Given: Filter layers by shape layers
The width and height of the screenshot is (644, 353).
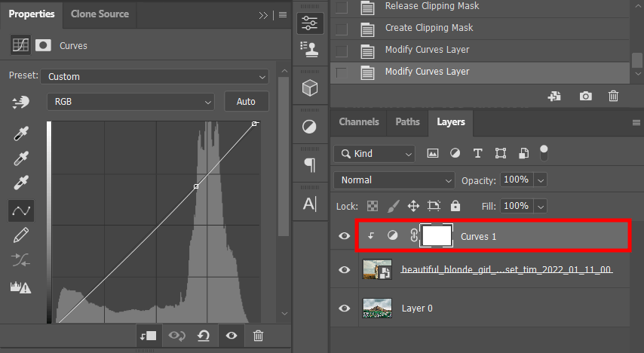Looking at the screenshot, I should (501, 153).
